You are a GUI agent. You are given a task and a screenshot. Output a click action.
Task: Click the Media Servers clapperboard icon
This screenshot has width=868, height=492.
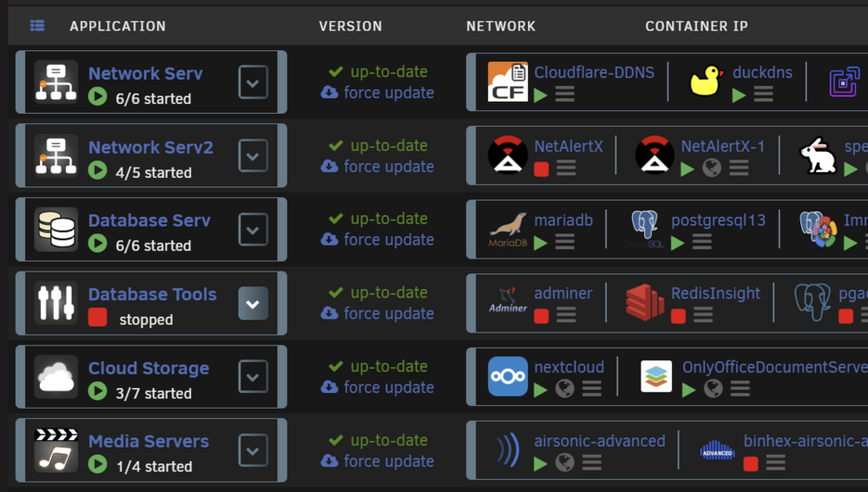(x=56, y=450)
